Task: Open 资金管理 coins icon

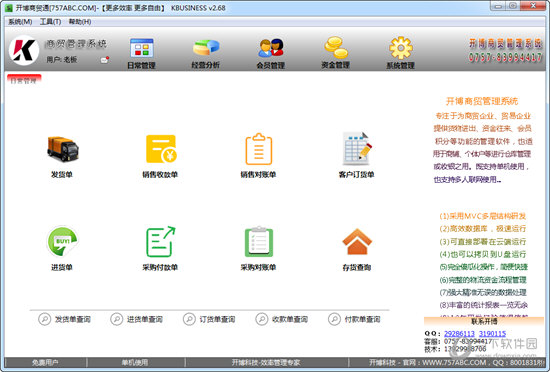Action: click(336, 47)
